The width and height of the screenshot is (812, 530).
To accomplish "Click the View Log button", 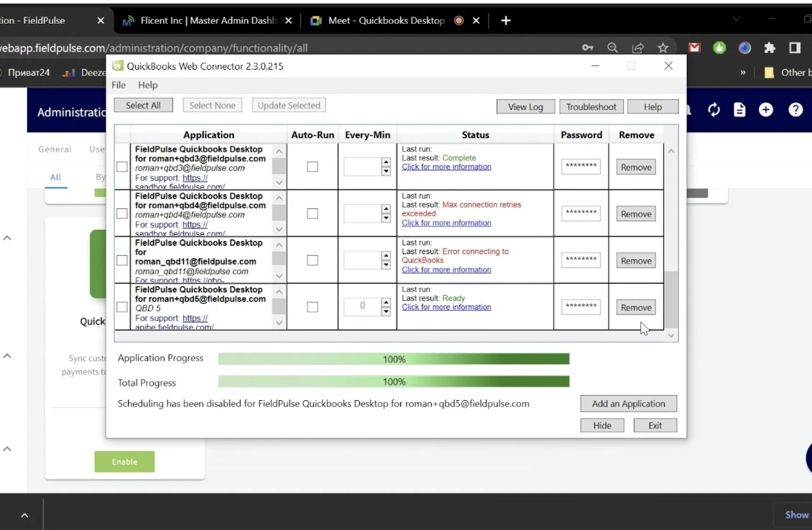I will click(525, 106).
